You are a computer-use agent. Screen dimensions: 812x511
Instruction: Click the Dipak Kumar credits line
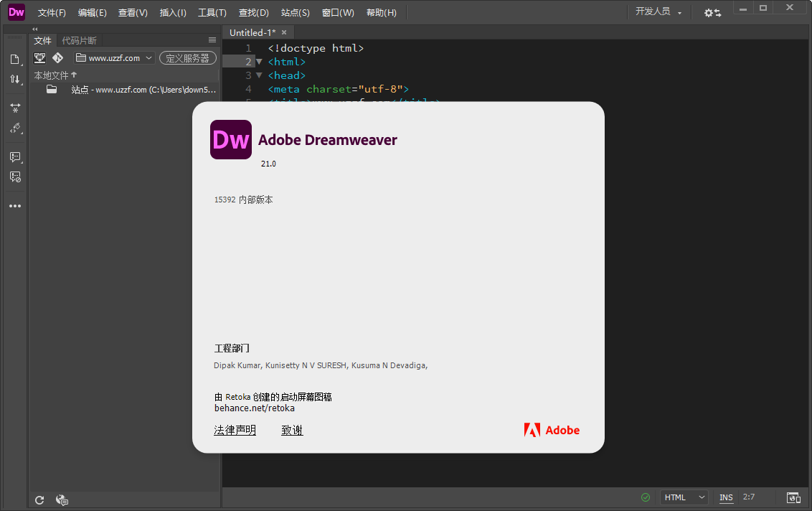click(321, 365)
